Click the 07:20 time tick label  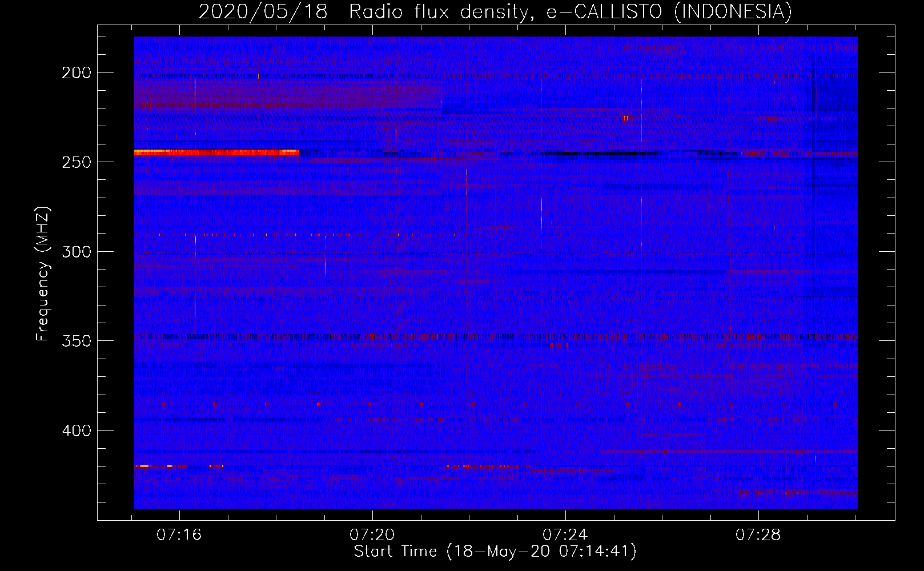pyautogui.click(x=372, y=534)
